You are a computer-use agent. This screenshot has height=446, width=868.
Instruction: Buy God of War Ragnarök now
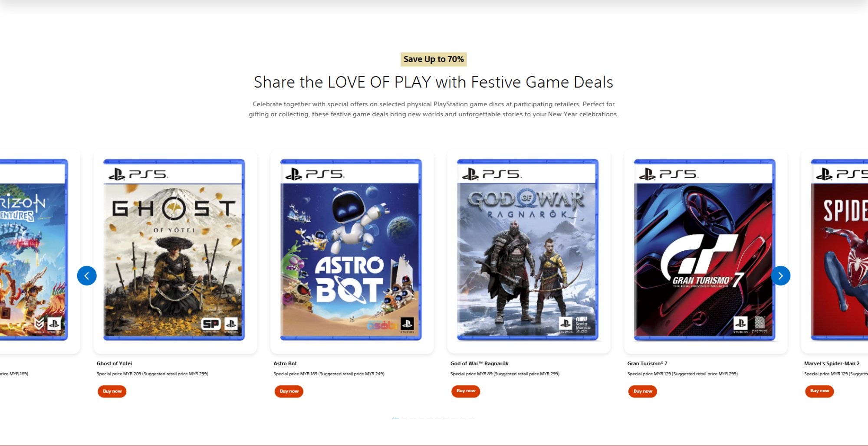(x=466, y=391)
